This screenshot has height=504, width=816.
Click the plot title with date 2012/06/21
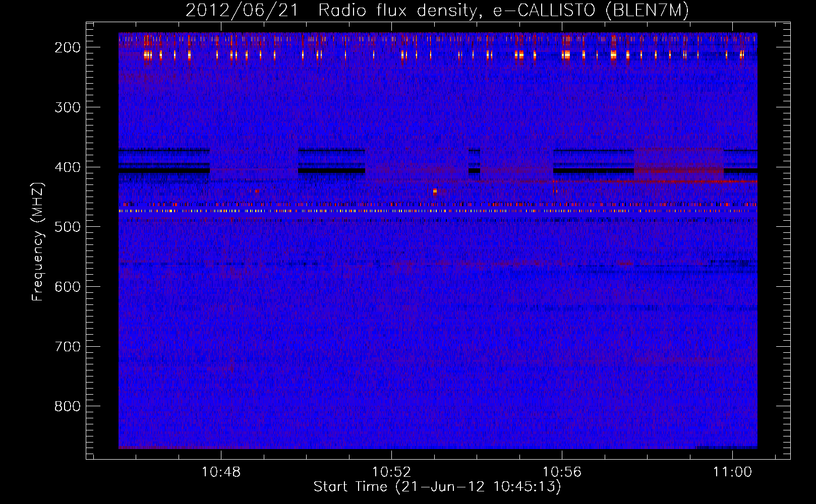click(437, 10)
